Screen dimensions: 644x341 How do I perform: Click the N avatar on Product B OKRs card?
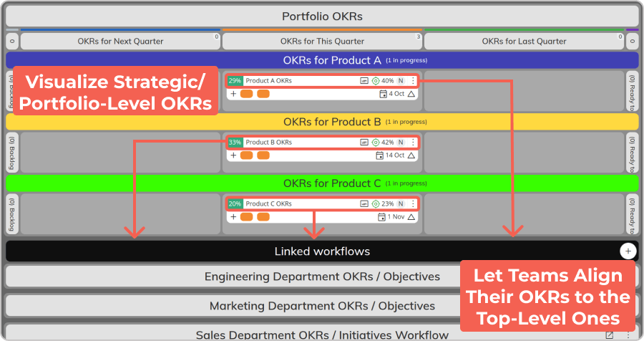[401, 143]
